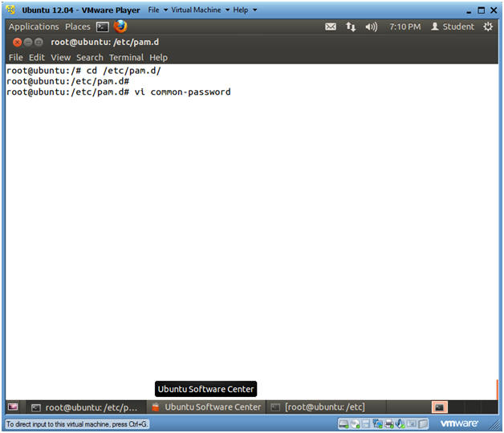The width and height of the screenshot is (504, 433).
Task: Open the sound volume indicator
Action: click(372, 27)
